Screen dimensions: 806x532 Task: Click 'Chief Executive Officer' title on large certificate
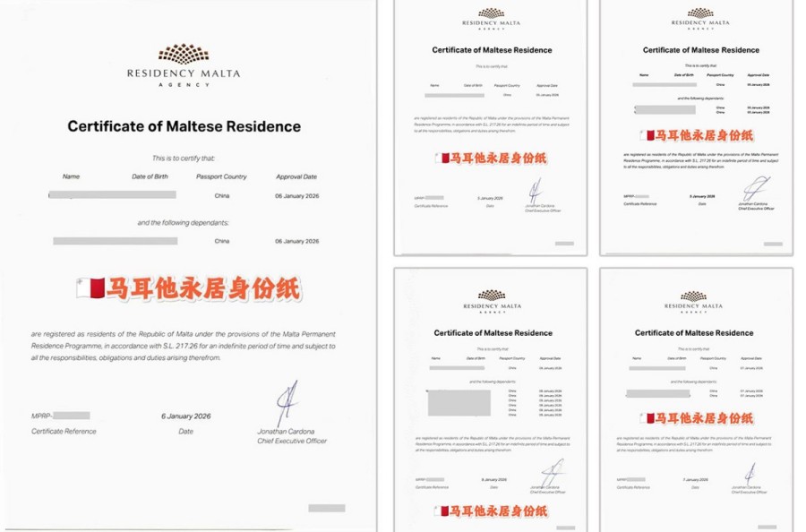click(x=292, y=441)
